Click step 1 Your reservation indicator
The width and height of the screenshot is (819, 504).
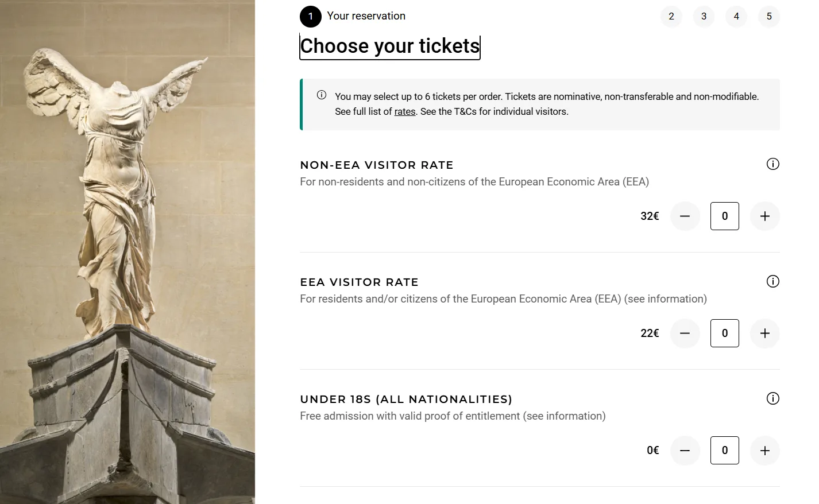(311, 16)
